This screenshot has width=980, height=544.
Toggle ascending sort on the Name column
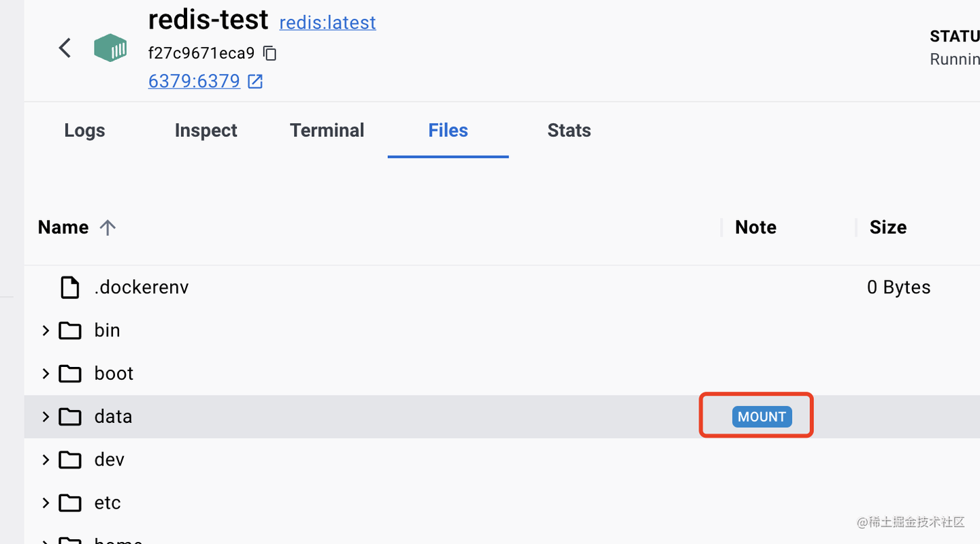[108, 227]
